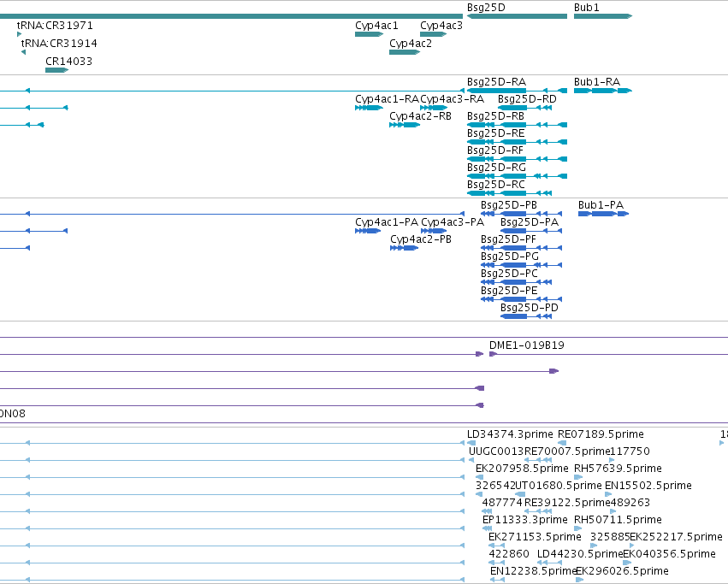Select the Bsg25D-RB transcript
Viewport: 728px width, 584px height.
(517, 125)
